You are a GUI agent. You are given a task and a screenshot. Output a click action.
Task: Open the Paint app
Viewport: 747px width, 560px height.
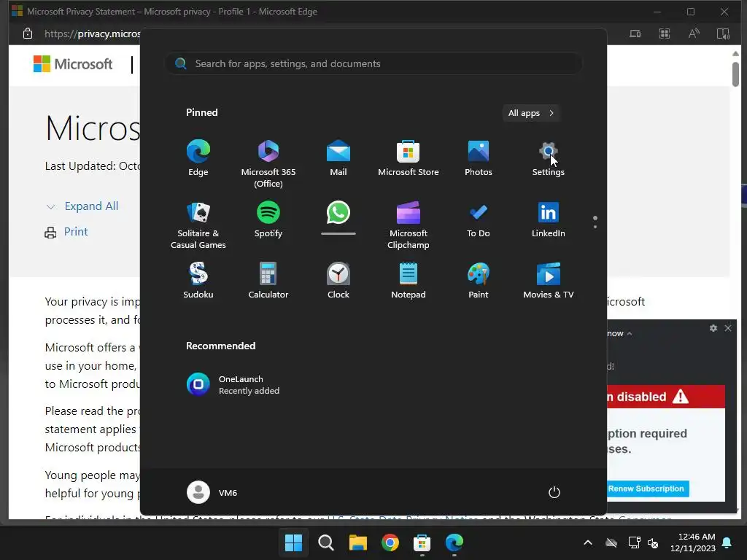(x=479, y=281)
